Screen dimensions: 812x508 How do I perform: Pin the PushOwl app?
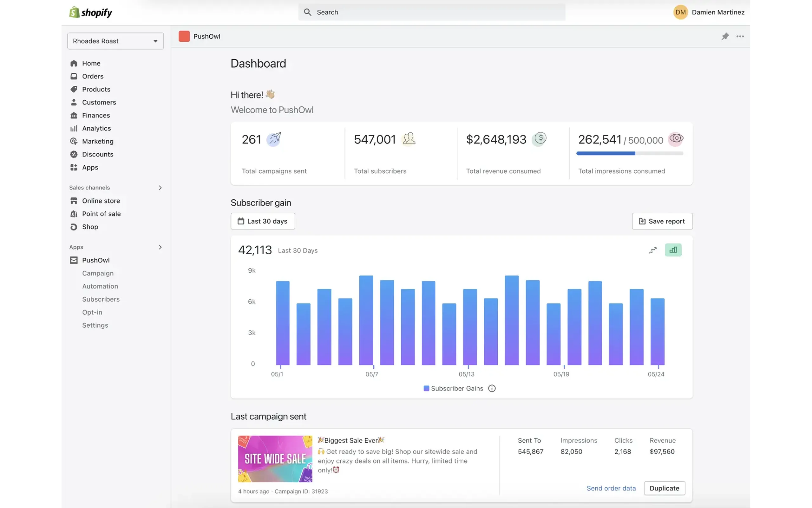tap(725, 36)
